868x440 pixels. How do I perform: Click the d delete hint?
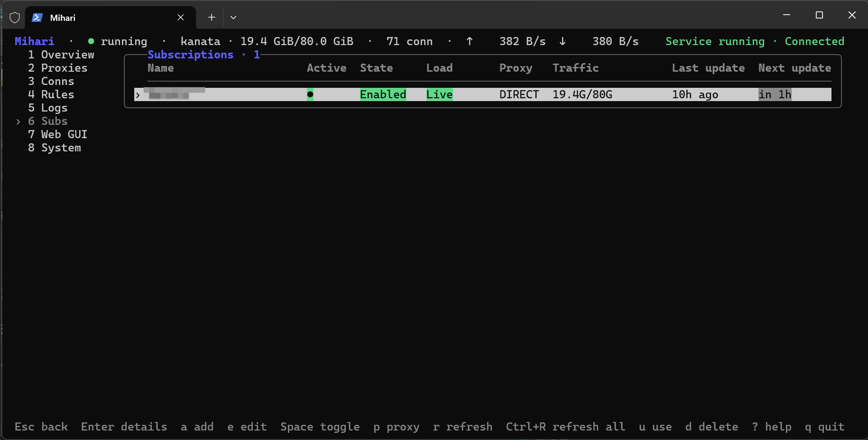click(x=712, y=427)
